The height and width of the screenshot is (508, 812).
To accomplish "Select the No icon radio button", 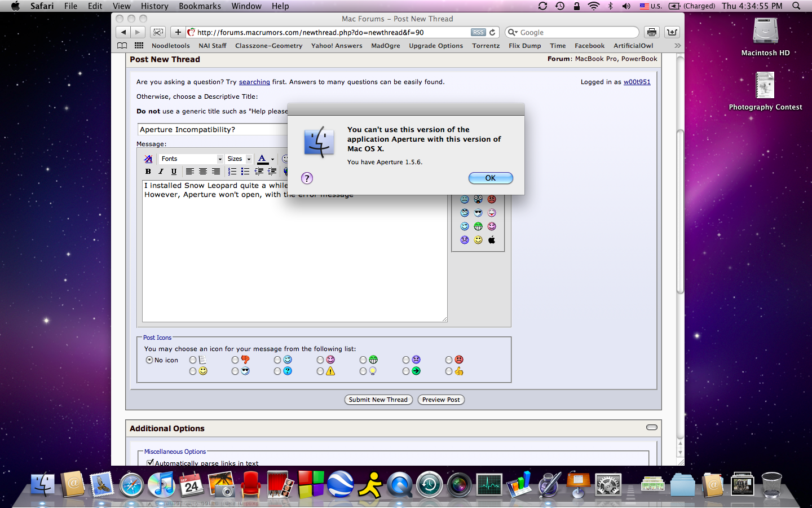I will coord(149,360).
